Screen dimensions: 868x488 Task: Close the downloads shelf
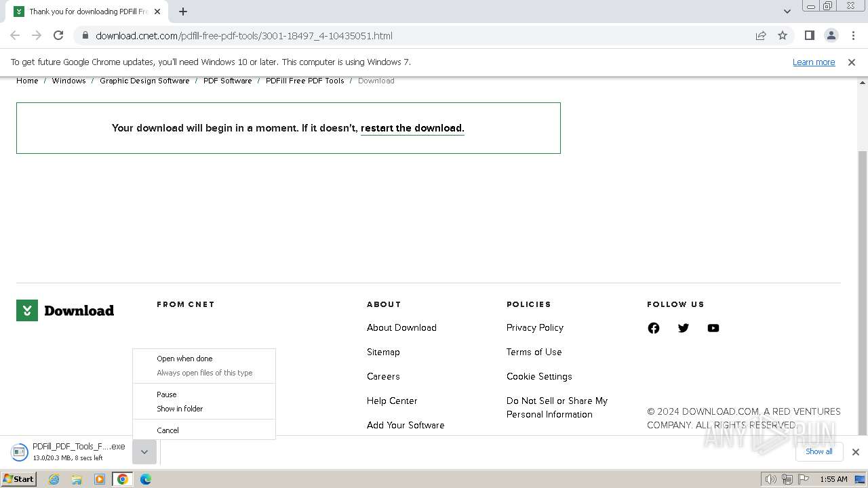point(856,452)
